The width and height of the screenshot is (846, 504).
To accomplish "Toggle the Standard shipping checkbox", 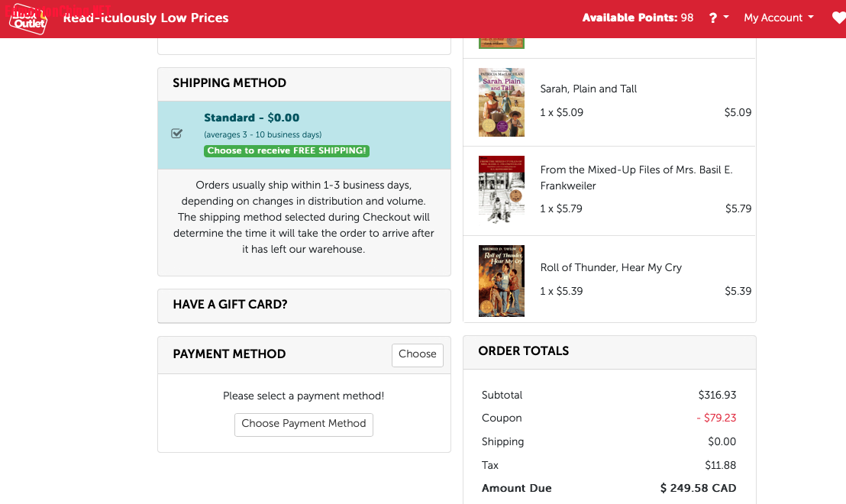I will coord(176,134).
